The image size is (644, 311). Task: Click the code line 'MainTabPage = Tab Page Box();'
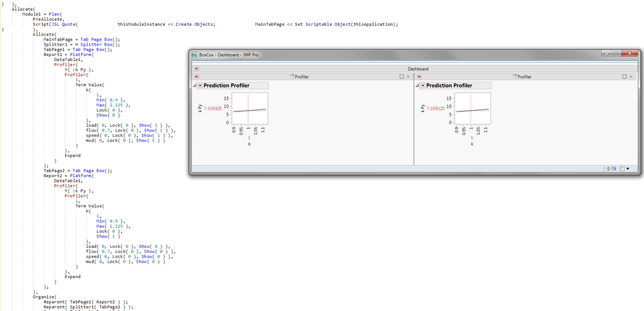[x=82, y=40]
